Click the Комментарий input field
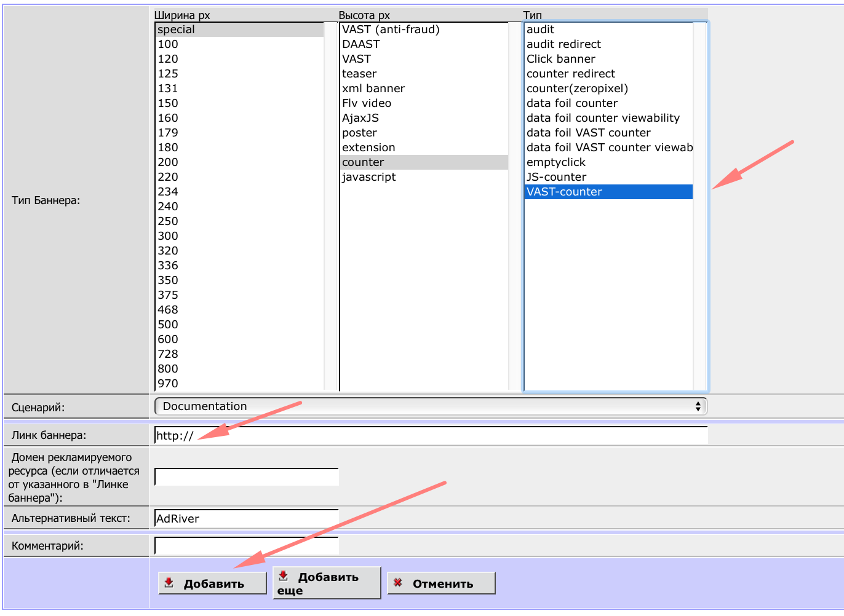 tap(246, 546)
